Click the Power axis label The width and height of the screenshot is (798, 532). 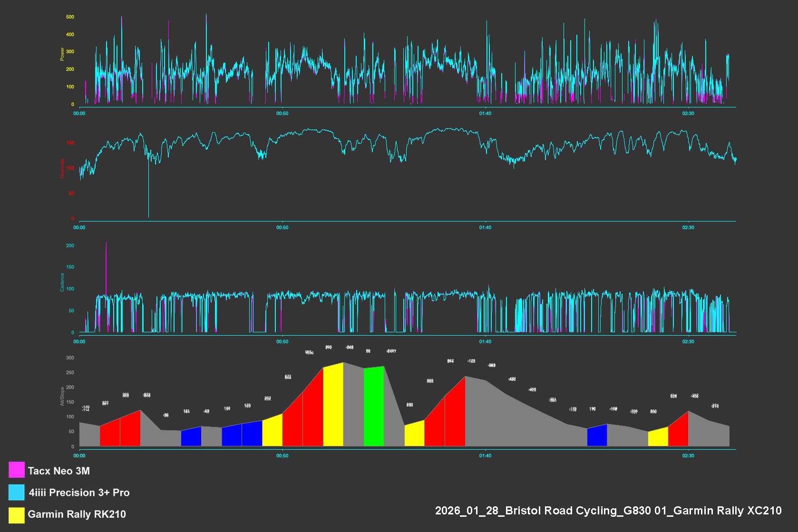coord(62,54)
